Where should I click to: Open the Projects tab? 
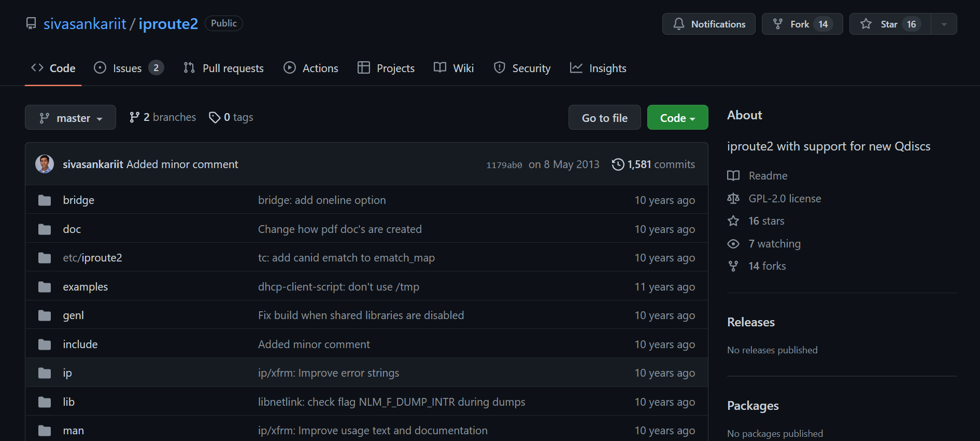[386, 68]
